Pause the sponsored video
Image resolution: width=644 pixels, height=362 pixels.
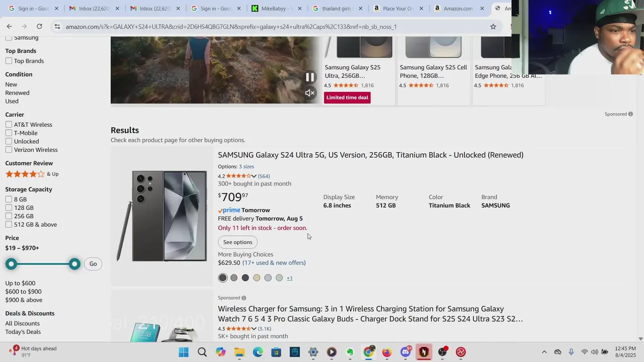(310, 77)
